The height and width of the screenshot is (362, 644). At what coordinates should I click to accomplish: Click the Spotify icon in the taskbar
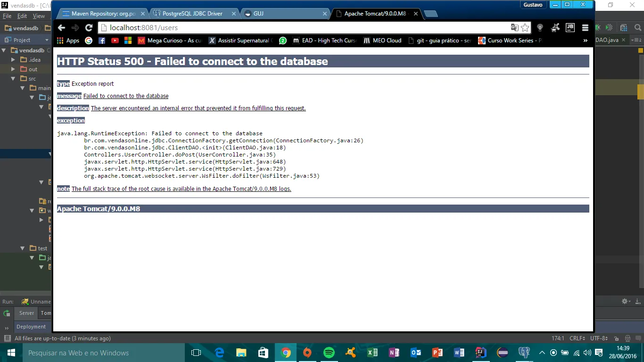pyautogui.click(x=329, y=353)
